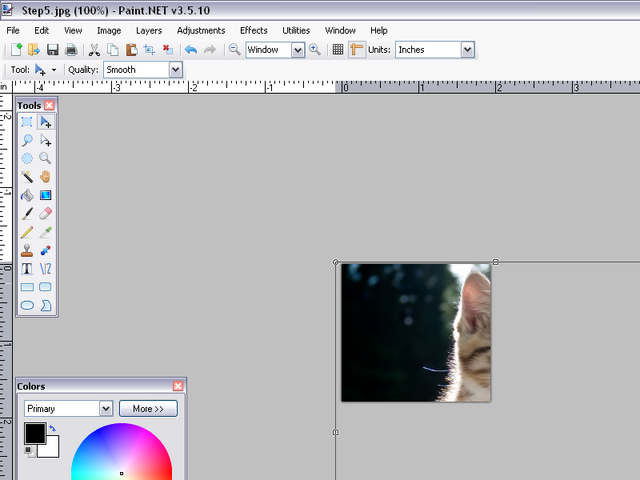640x480 pixels.
Task: Open the Help menu
Action: pyautogui.click(x=379, y=31)
